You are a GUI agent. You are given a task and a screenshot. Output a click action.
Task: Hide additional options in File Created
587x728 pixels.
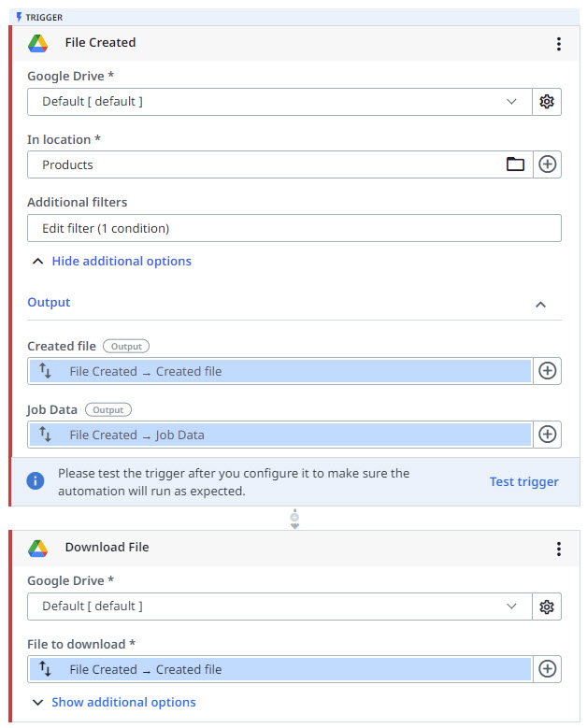122,262
